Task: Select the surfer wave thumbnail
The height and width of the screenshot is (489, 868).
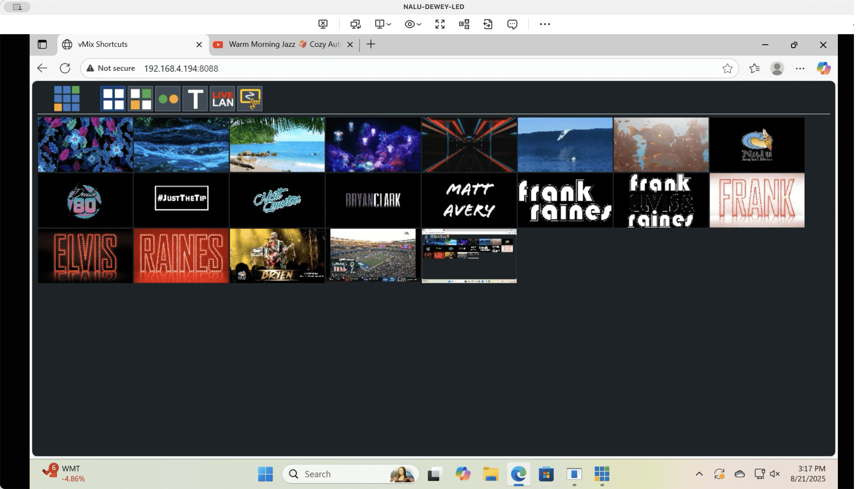Action: point(565,145)
